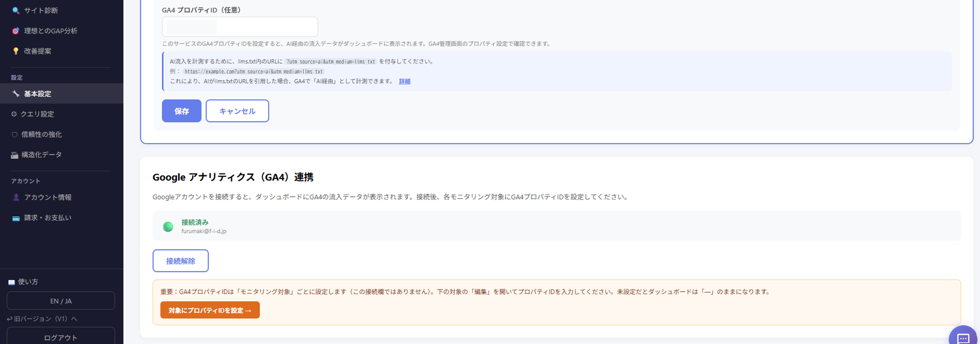Click the GA4 プロパティID input field

click(x=240, y=27)
